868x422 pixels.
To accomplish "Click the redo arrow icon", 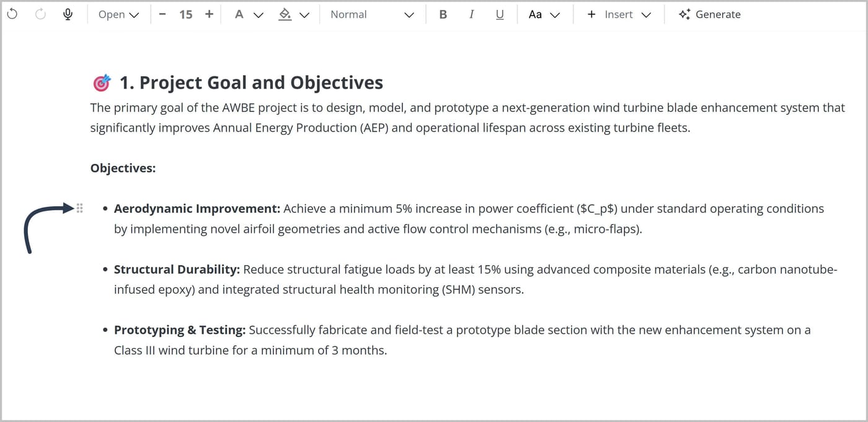I will click(x=41, y=14).
